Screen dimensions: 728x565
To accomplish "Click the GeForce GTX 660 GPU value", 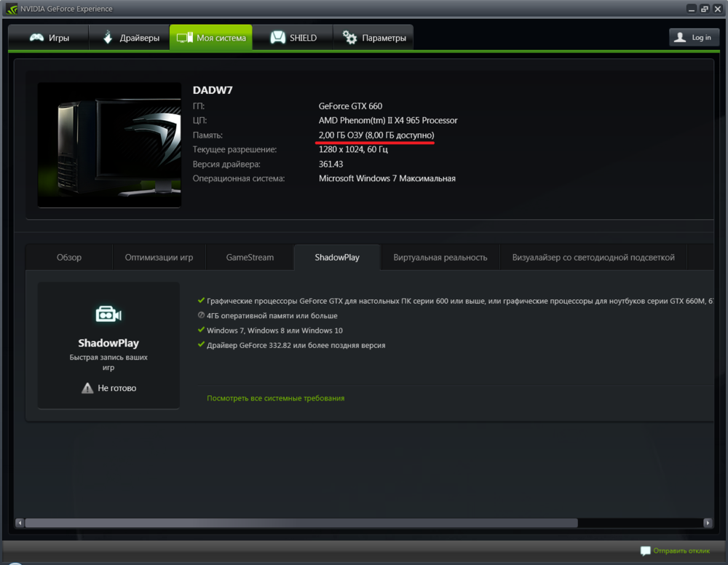I will 351,106.
